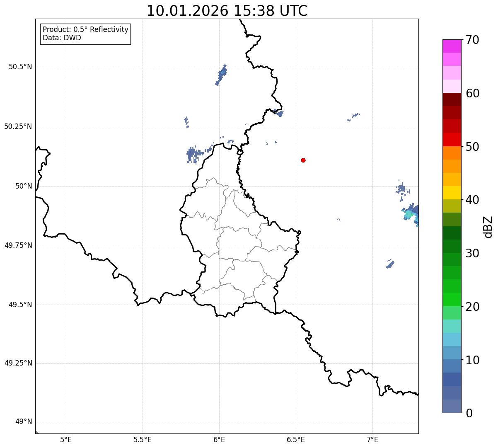498x448 pixels.
Task: Click the small echo near 7.1°E 49.7°N
Action: point(390,264)
